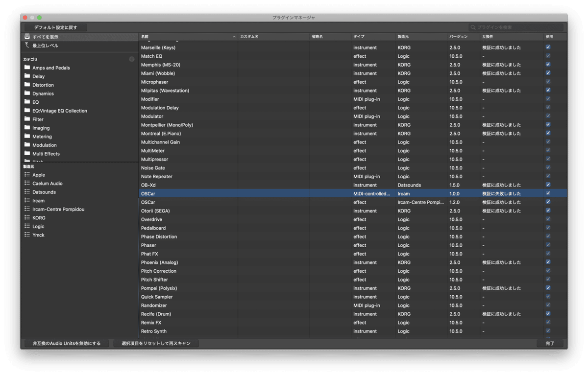This screenshot has width=588, height=376.
Task: Click the Filter category folder icon
Action: (27, 119)
